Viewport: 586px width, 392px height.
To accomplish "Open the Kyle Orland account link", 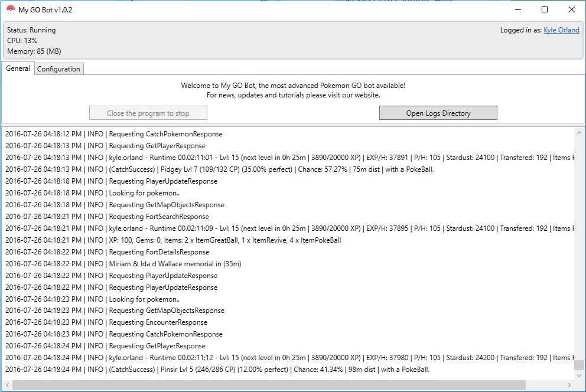I will pos(561,30).
